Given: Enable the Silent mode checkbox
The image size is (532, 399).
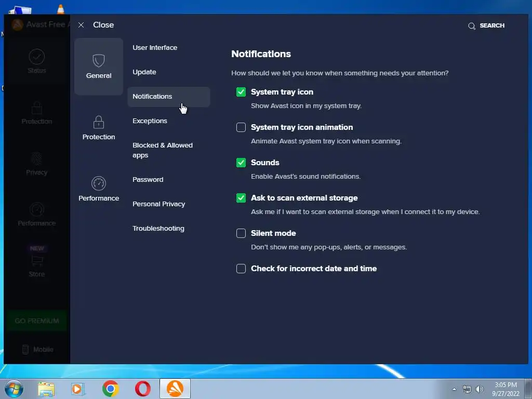Looking at the screenshot, I should coord(241,233).
